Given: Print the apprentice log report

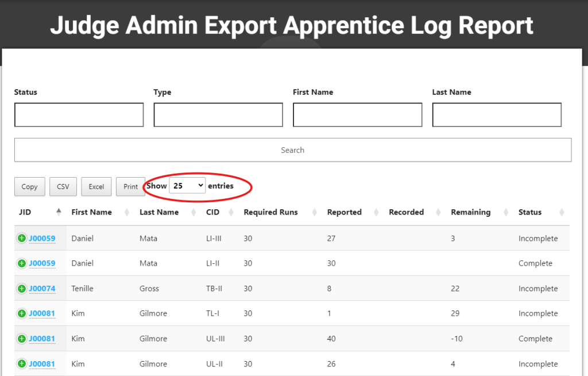Looking at the screenshot, I should pyautogui.click(x=130, y=186).
